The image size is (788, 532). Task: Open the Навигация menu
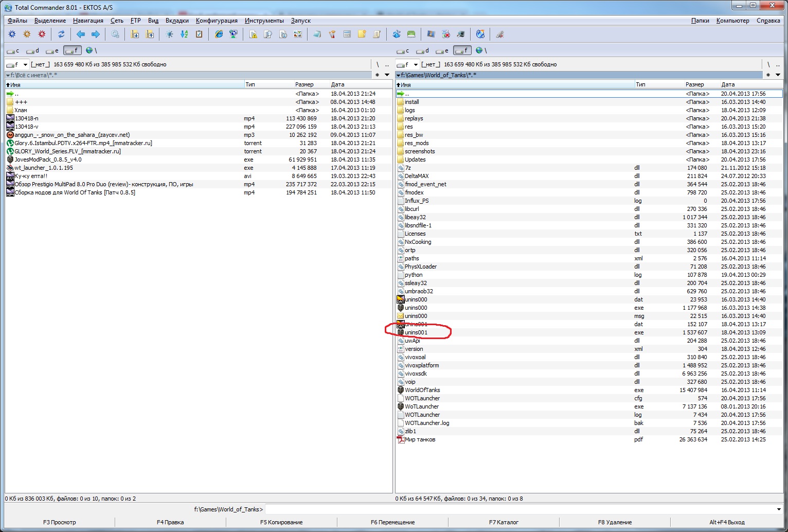tap(88, 21)
